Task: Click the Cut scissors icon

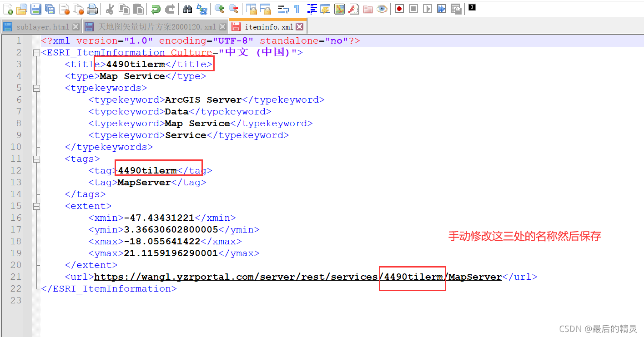Action: 110,9
